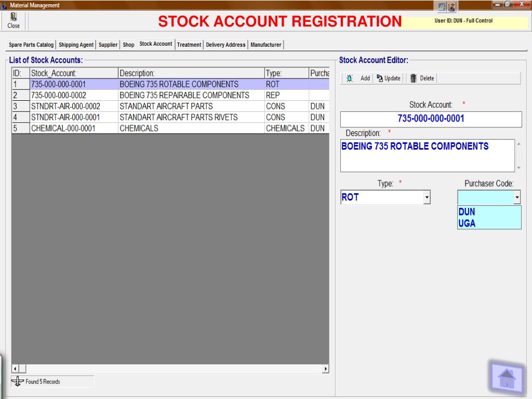Click the Description box scroll down arrow
The image size is (532, 399).
[518, 168]
